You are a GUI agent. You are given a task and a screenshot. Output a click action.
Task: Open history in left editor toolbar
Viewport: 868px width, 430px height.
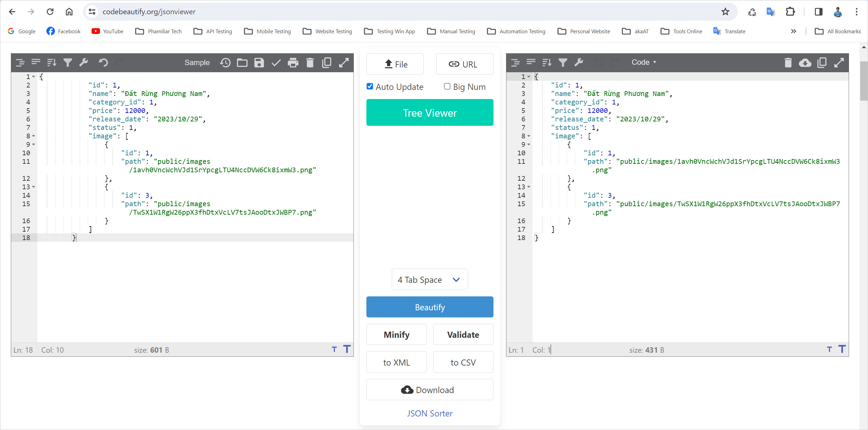(x=225, y=62)
